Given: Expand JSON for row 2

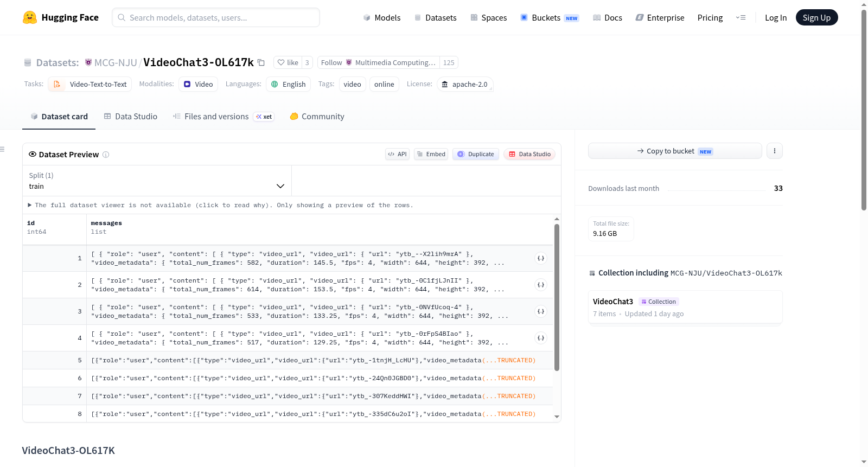Looking at the screenshot, I should point(541,285).
